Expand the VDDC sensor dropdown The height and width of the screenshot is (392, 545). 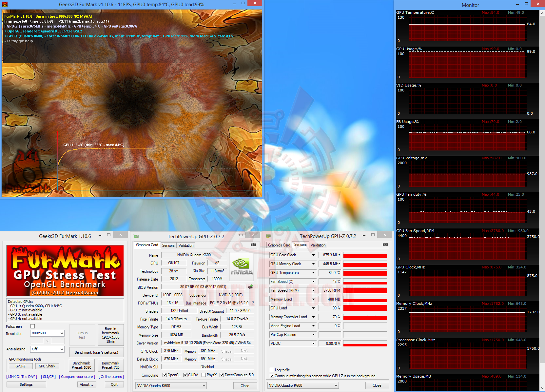(313, 343)
